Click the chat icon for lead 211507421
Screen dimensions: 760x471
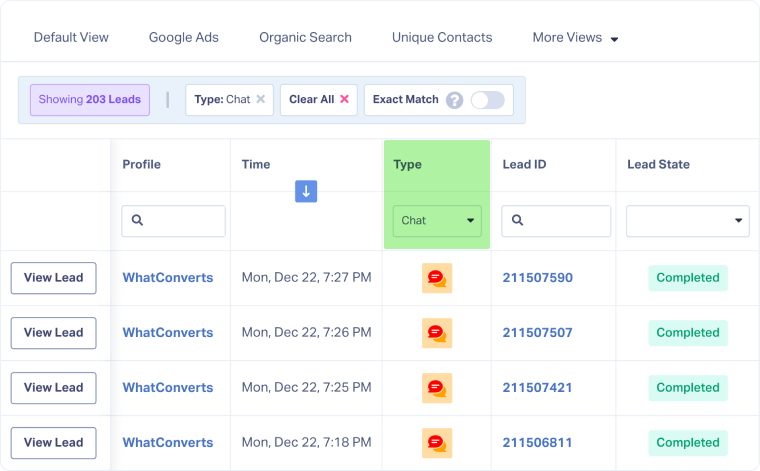(437, 388)
